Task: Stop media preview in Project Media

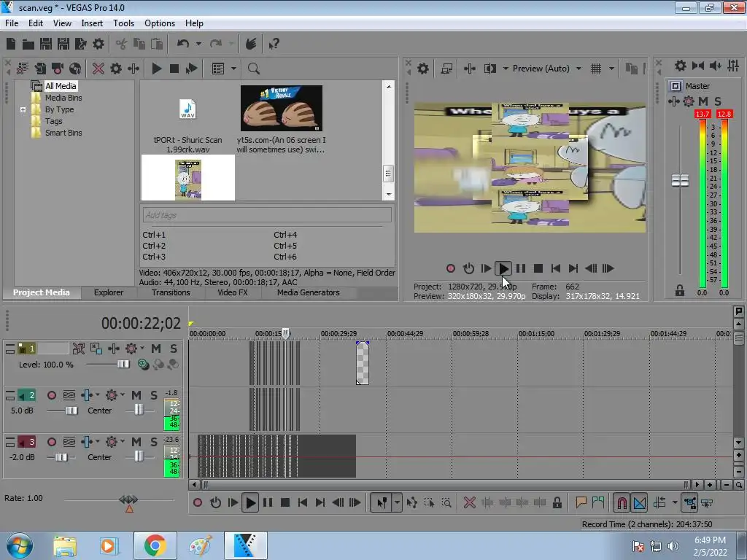Action: click(174, 69)
